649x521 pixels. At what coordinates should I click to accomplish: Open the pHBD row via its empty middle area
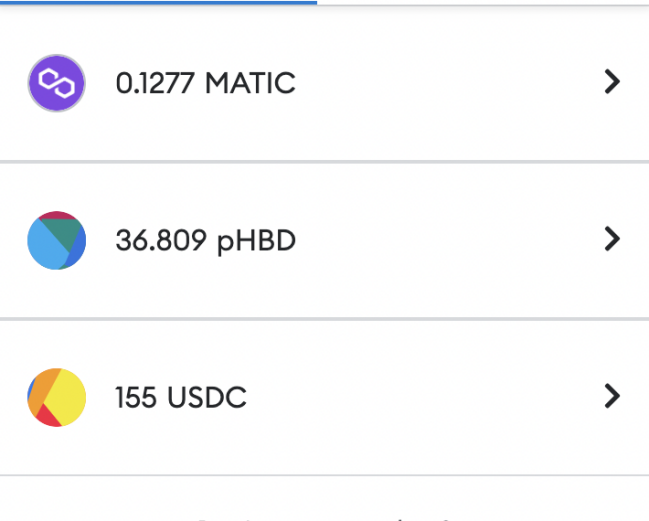(447, 240)
